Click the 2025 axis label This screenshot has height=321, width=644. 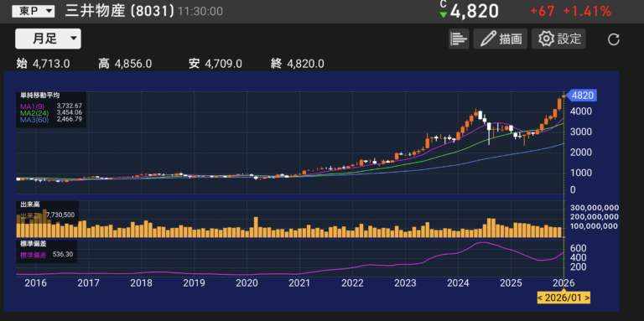(511, 283)
